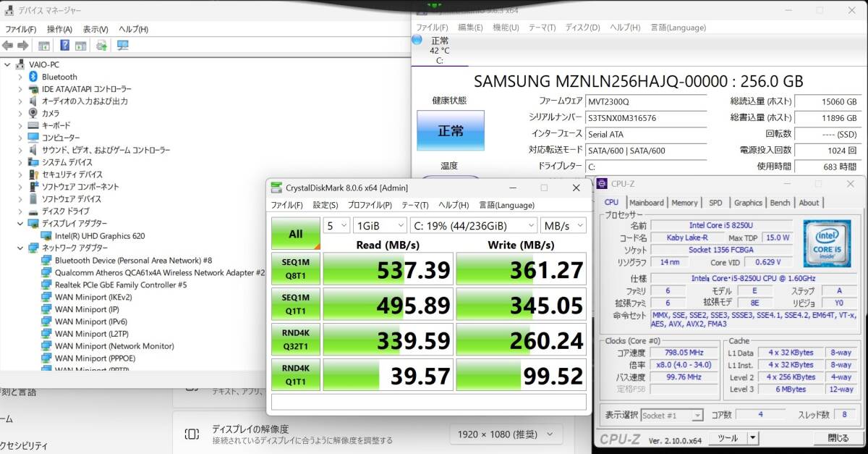Open the Socket #1 selector in CPU-Z
The height and width of the screenshot is (454, 868).
[672, 416]
